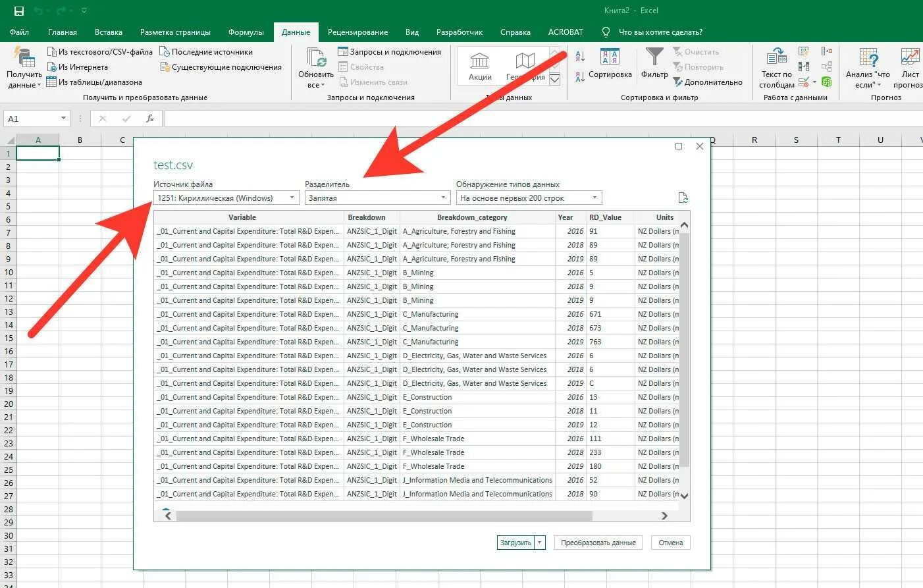Choose Из Интернета data source
The image size is (923, 588).
78,67
